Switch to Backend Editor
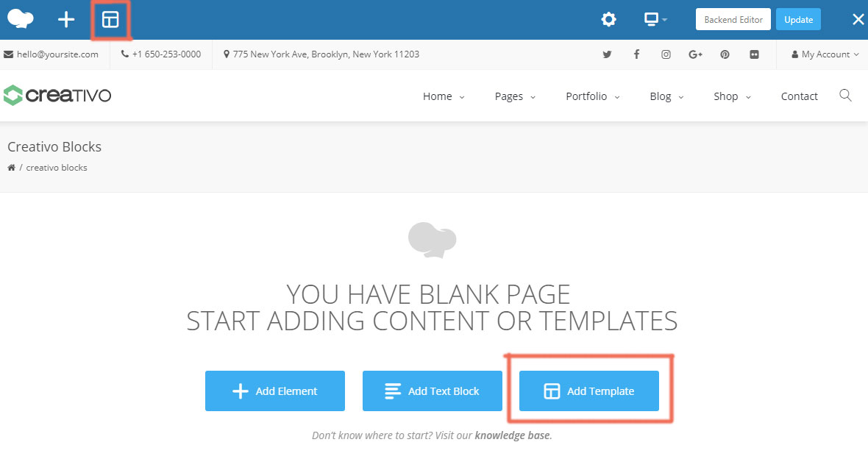 click(x=733, y=19)
